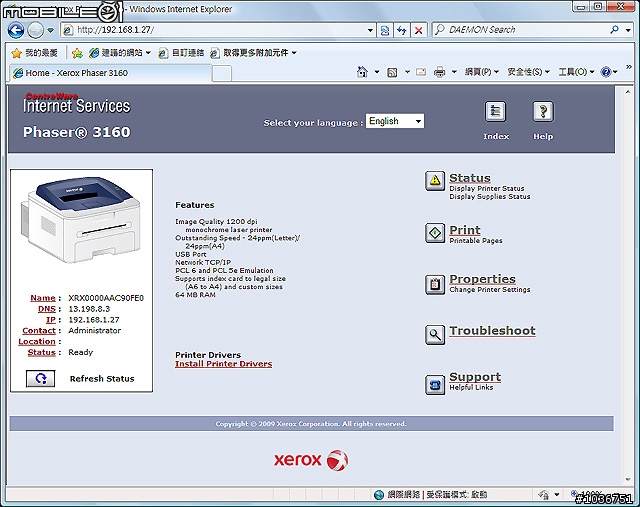Image resolution: width=640 pixels, height=507 pixels.
Task: Open the Properties clipboard icon
Action: click(x=435, y=285)
